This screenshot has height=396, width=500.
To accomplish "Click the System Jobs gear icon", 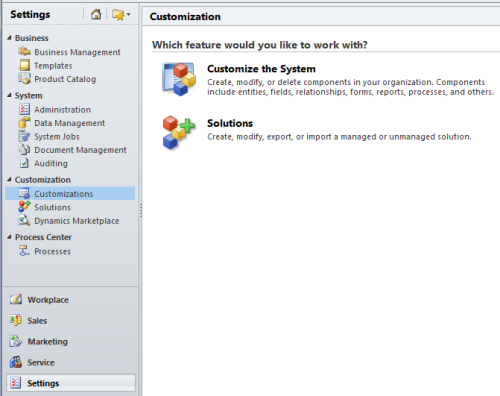I will [25, 136].
